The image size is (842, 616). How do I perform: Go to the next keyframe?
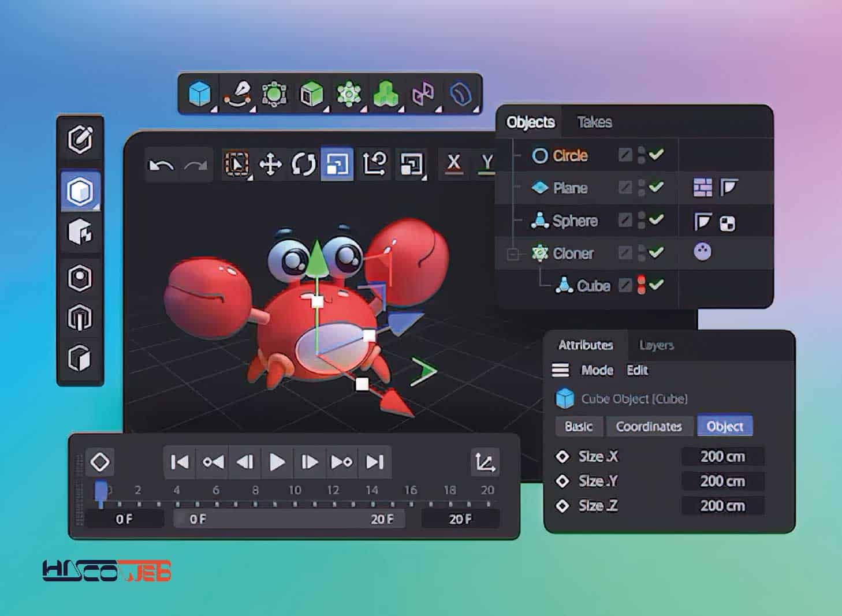pyautogui.click(x=342, y=462)
